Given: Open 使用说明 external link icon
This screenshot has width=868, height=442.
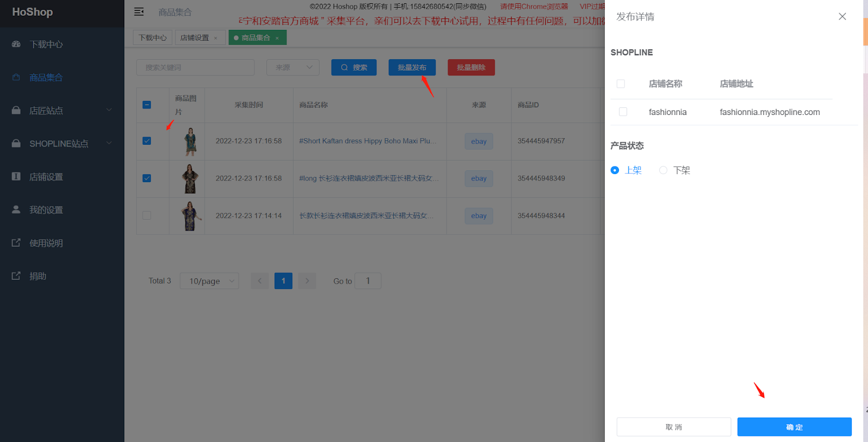Looking at the screenshot, I should pos(16,243).
